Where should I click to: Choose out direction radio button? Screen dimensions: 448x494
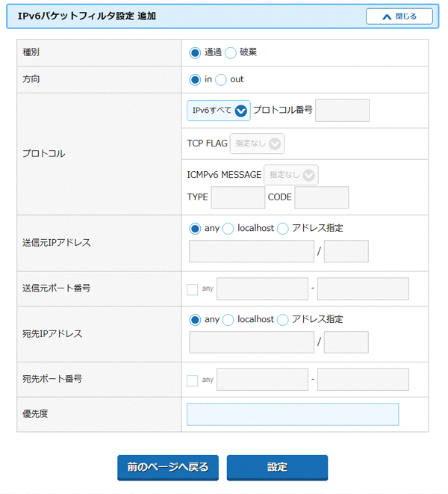pyautogui.click(x=221, y=80)
